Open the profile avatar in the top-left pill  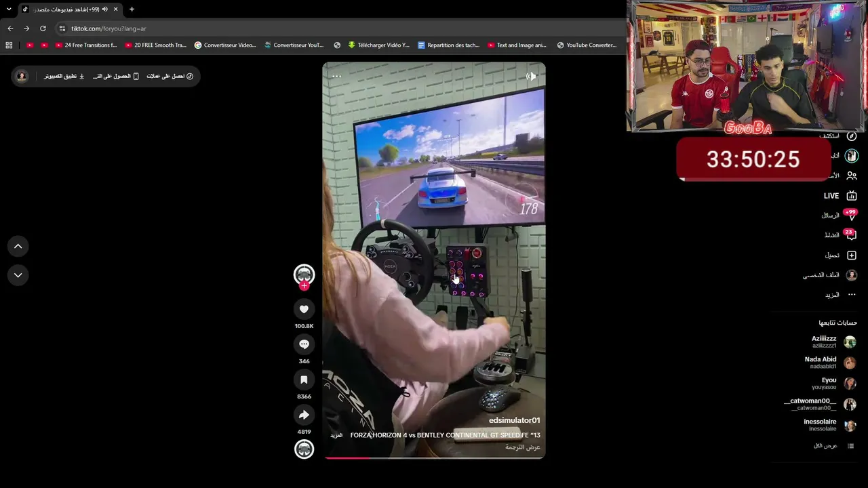tap(22, 76)
